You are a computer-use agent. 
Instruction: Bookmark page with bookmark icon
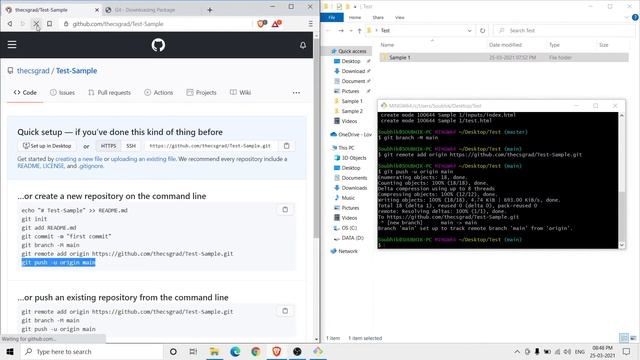(49, 24)
